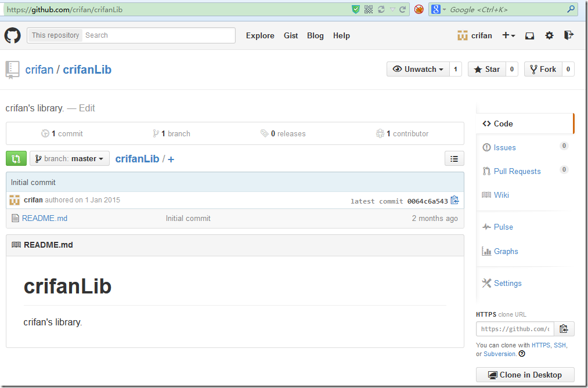Open address bar history dropdown arrow
The image size is (588, 388).
coord(392,9)
